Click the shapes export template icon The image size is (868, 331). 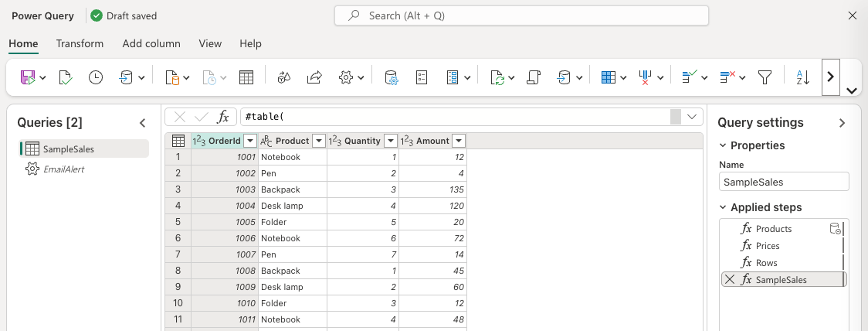284,77
